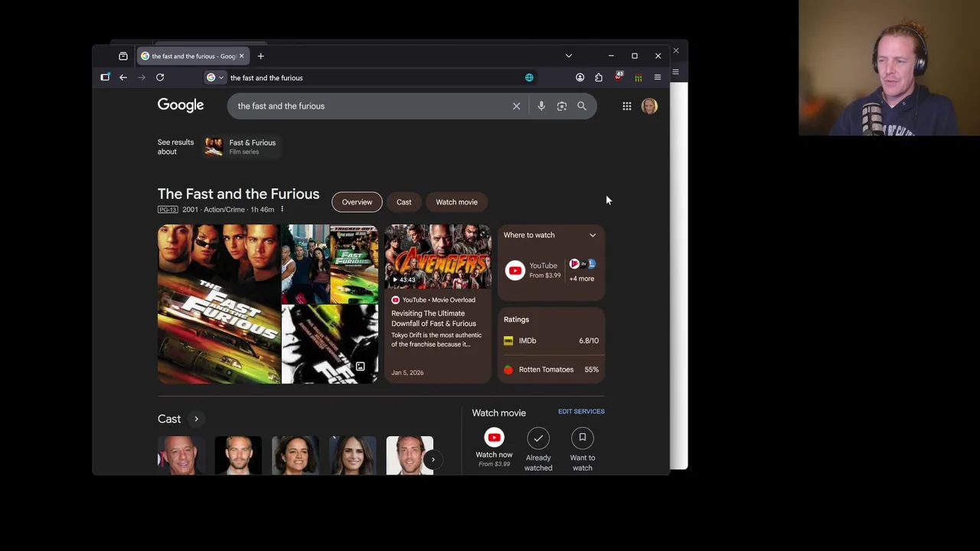Open the third cast member's photo
Image resolution: width=980 pixels, height=551 pixels.
pos(296,455)
